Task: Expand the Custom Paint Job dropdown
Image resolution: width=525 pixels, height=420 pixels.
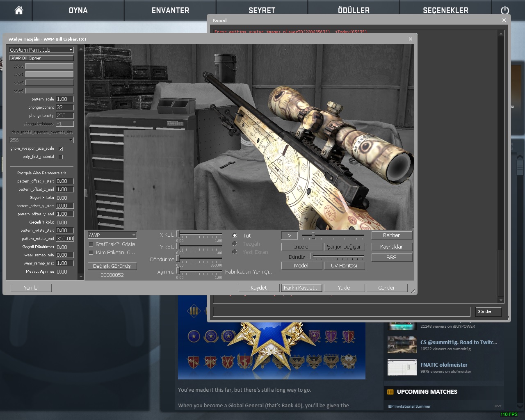Action: point(41,50)
